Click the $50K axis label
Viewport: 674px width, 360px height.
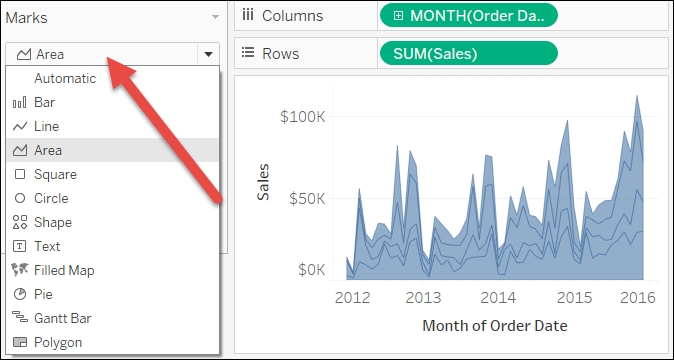click(307, 199)
